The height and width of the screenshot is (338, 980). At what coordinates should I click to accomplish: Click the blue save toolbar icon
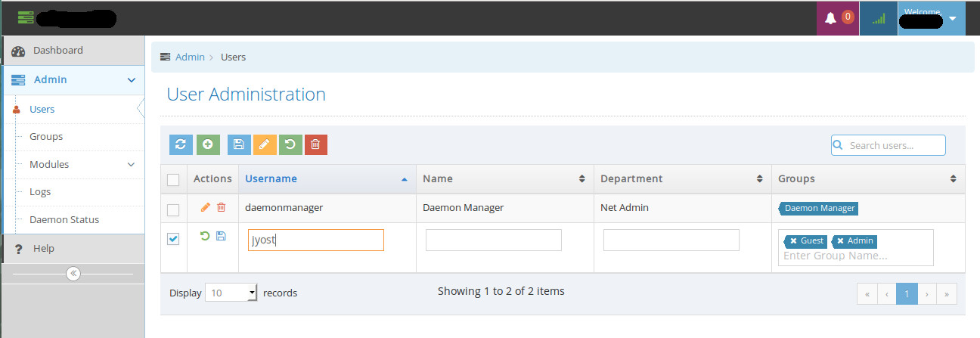pos(239,145)
